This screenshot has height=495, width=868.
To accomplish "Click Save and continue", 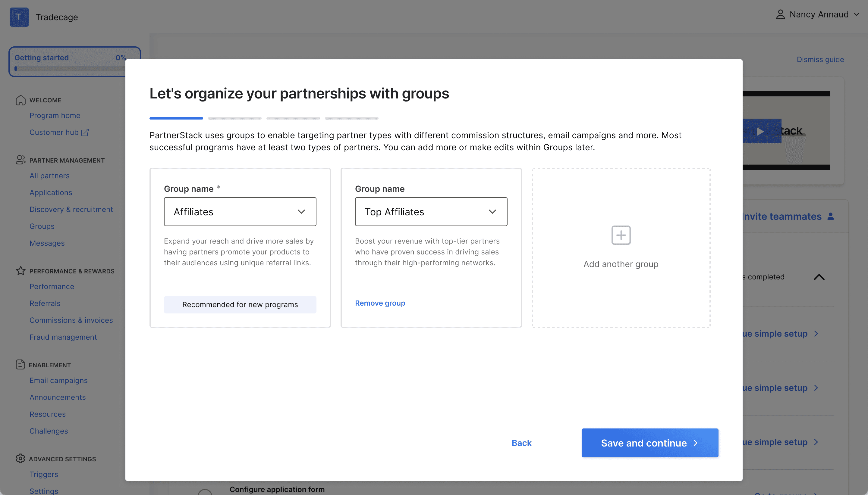I will pyautogui.click(x=649, y=443).
